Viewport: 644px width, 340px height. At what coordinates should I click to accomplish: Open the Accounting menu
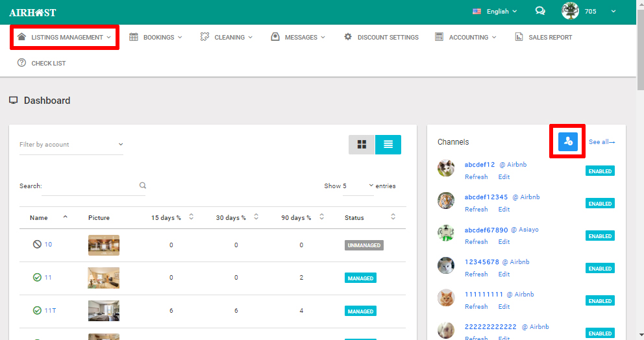coord(465,38)
